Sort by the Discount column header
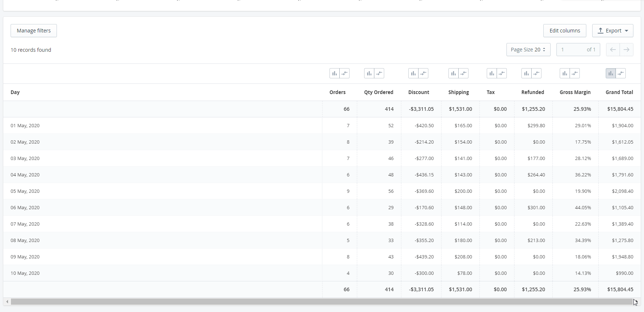Image resolution: width=644 pixels, height=312 pixels. click(x=419, y=92)
